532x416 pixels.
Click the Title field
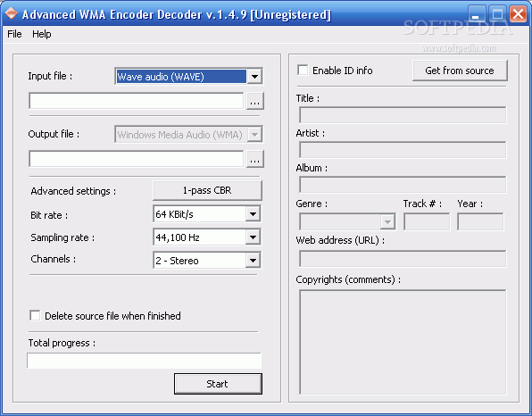click(x=403, y=114)
